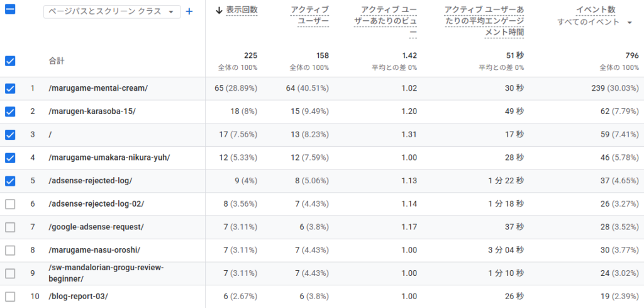This screenshot has width=644, height=308.
Task: Click the / root page path in row 3
Action: [50, 134]
